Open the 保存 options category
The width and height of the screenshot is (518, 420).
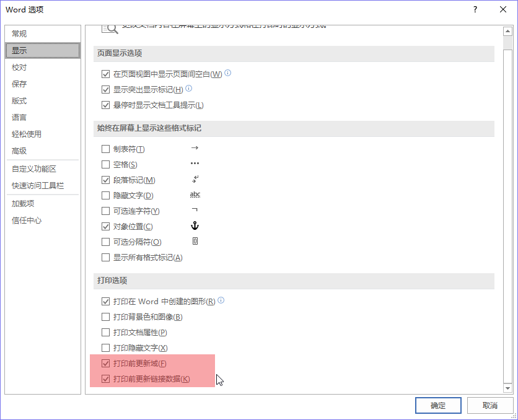pyautogui.click(x=43, y=84)
